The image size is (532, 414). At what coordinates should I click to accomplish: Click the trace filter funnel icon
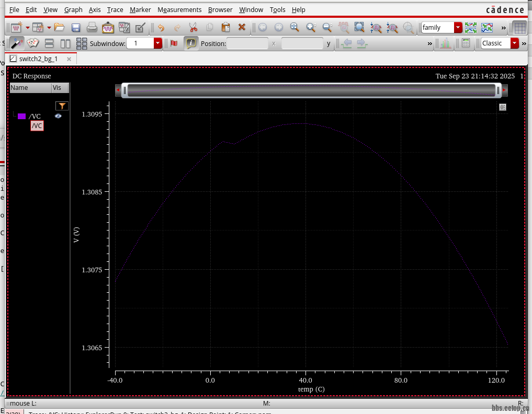tap(62, 106)
